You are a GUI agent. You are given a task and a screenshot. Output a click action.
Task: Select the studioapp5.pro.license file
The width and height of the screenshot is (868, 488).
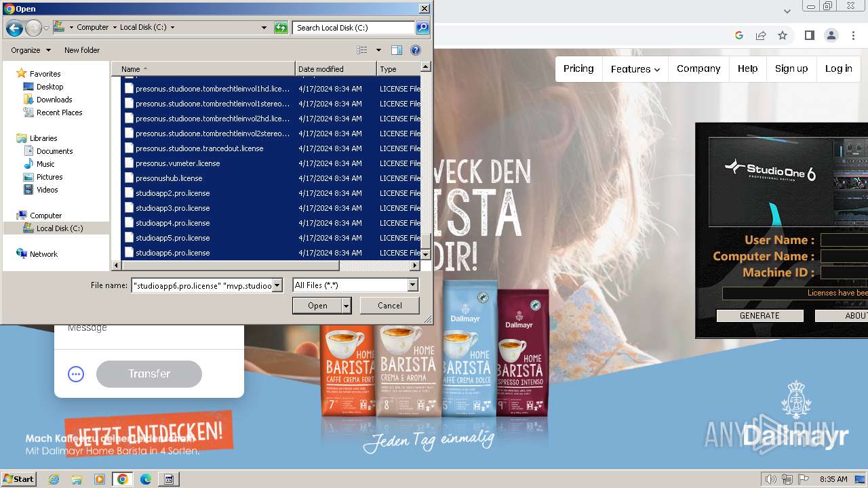click(x=172, y=238)
